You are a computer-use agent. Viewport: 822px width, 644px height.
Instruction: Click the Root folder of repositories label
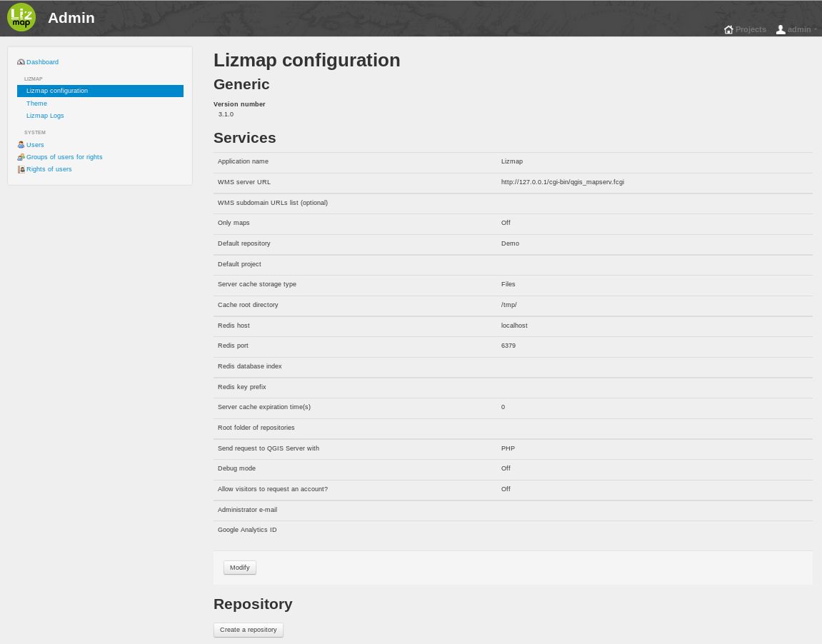[x=256, y=428]
